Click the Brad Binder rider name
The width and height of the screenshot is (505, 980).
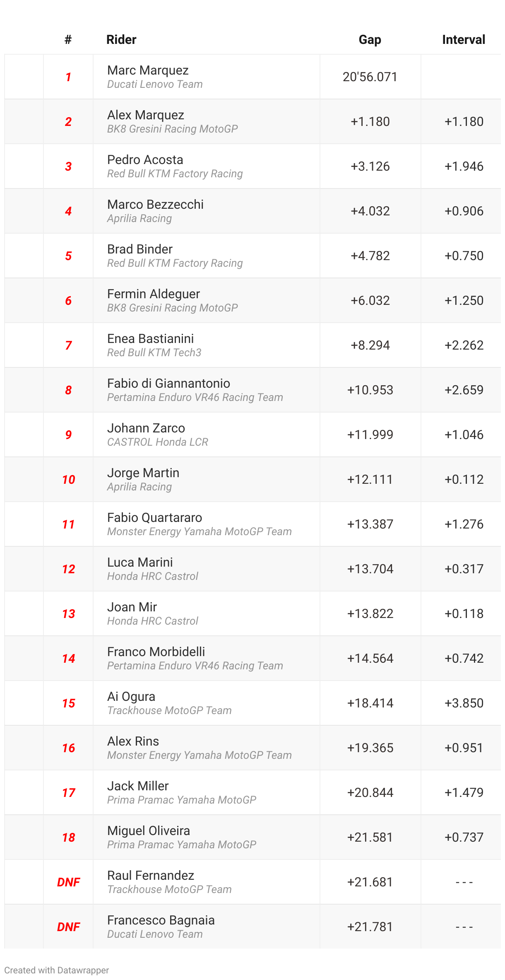point(140,249)
